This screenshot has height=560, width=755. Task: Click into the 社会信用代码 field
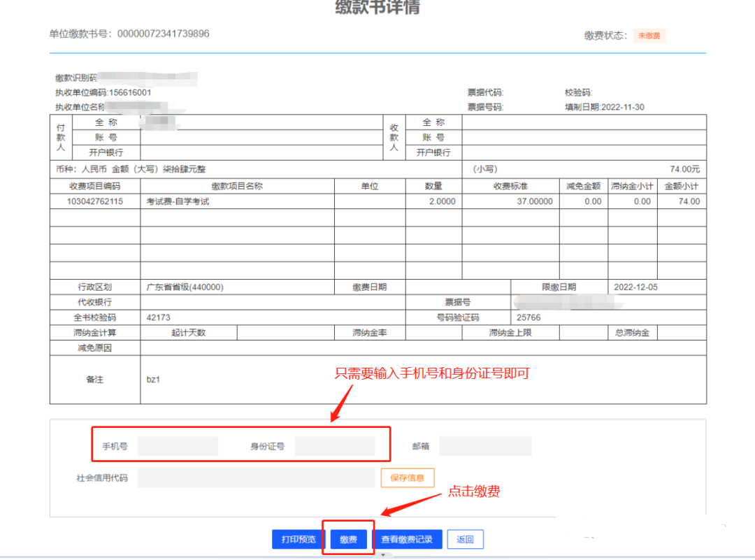[x=256, y=478]
